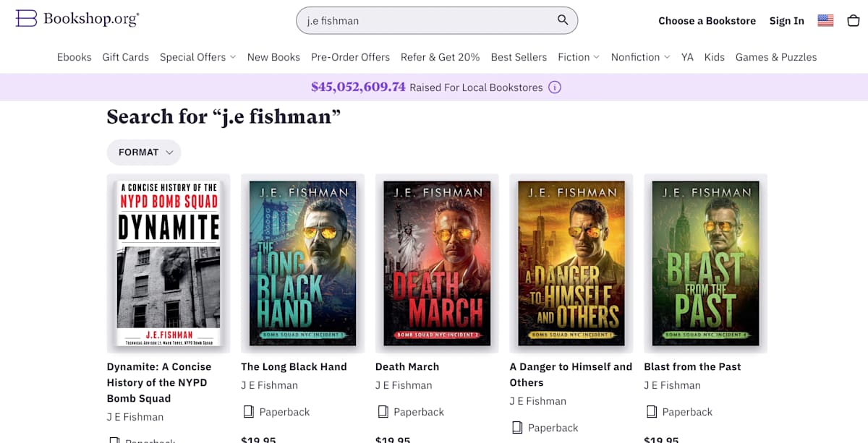This screenshot has width=868, height=443.
Task: Open the Kids section
Action: click(715, 57)
